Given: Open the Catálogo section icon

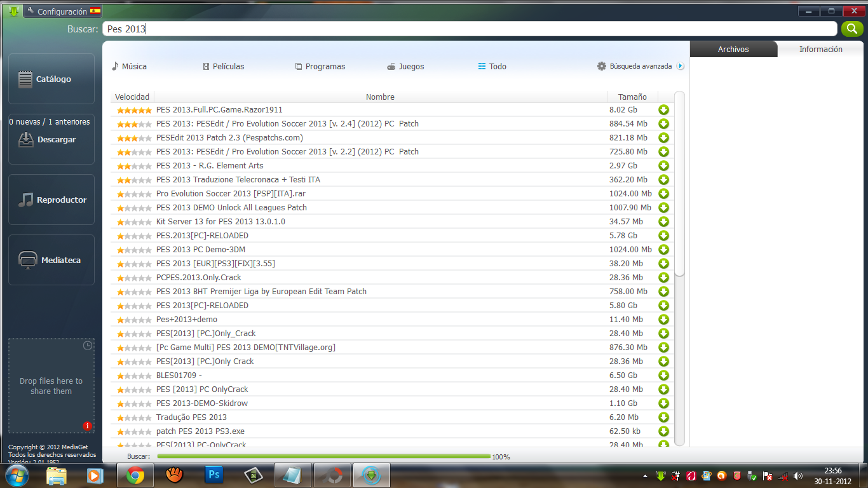Looking at the screenshot, I should coord(25,79).
